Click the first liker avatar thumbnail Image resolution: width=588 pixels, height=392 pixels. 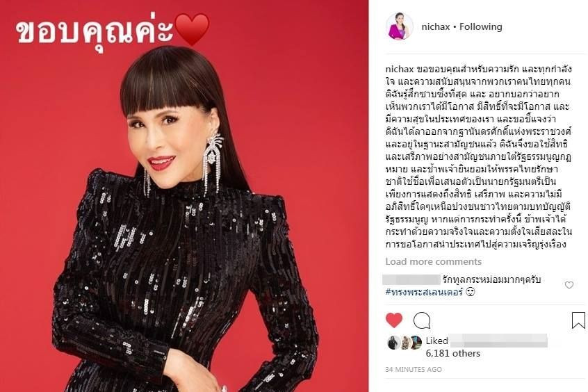coord(394,343)
